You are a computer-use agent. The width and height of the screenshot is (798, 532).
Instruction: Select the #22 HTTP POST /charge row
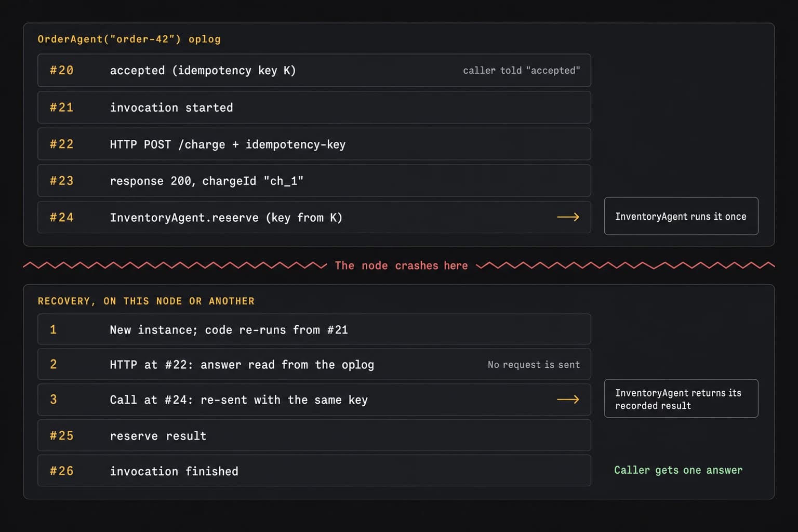[x=314, y=144]
